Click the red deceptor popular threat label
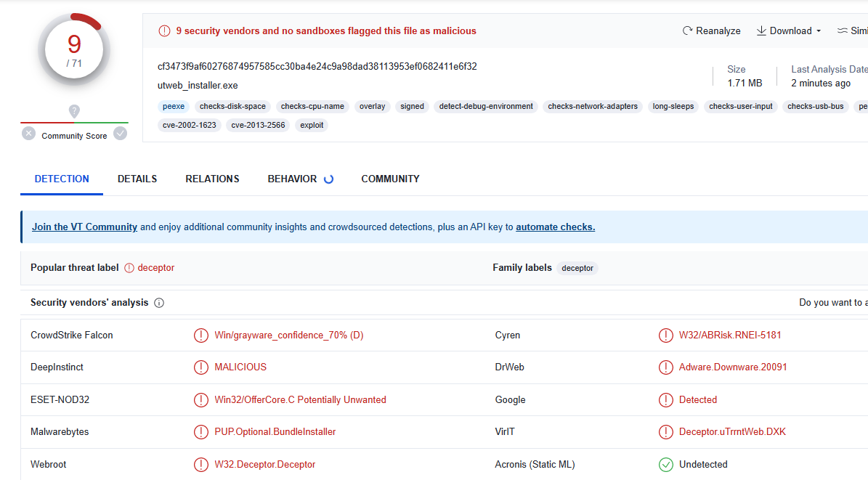This screenshot has height=480, width=868. [x=155, y=268]
